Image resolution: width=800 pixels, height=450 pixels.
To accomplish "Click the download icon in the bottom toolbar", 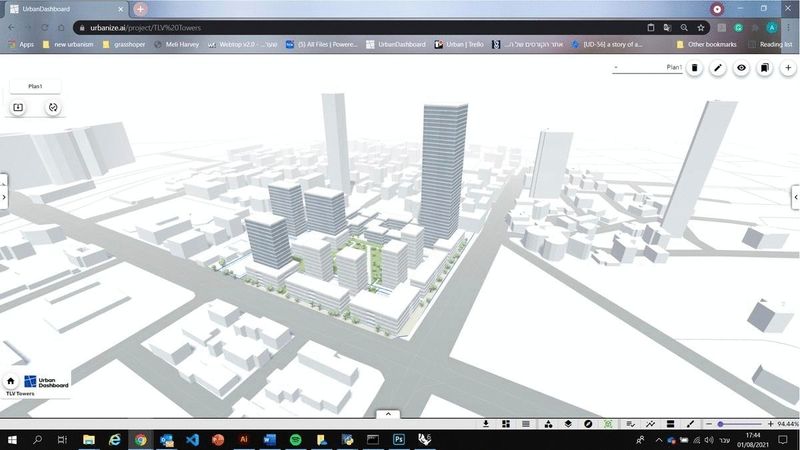I will coord(486,424).
